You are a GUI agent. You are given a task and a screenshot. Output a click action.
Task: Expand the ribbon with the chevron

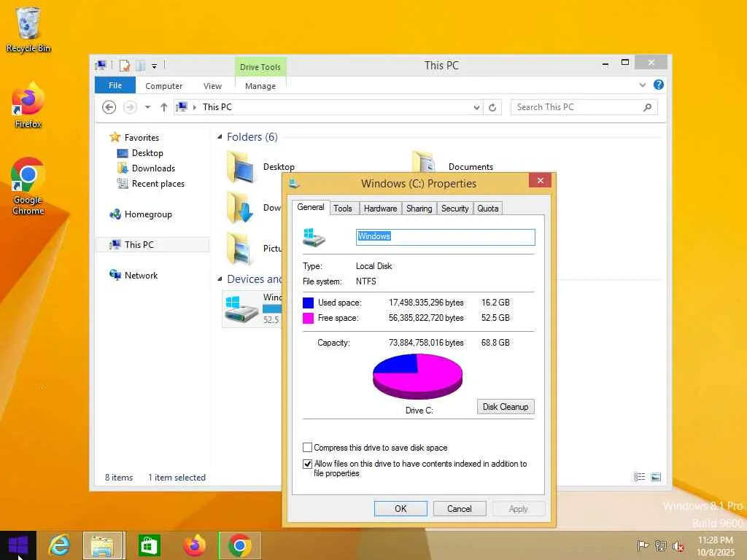pos(642,85)
